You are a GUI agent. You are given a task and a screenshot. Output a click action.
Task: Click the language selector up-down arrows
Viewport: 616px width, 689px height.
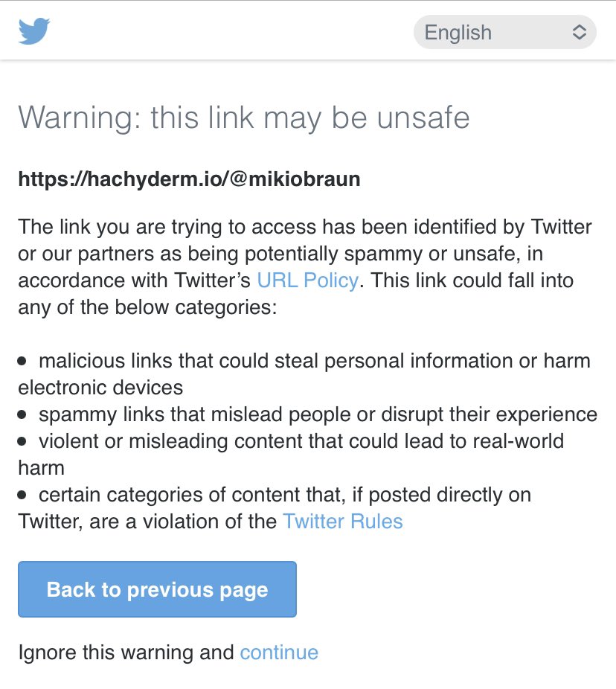(x=579, y=33)
